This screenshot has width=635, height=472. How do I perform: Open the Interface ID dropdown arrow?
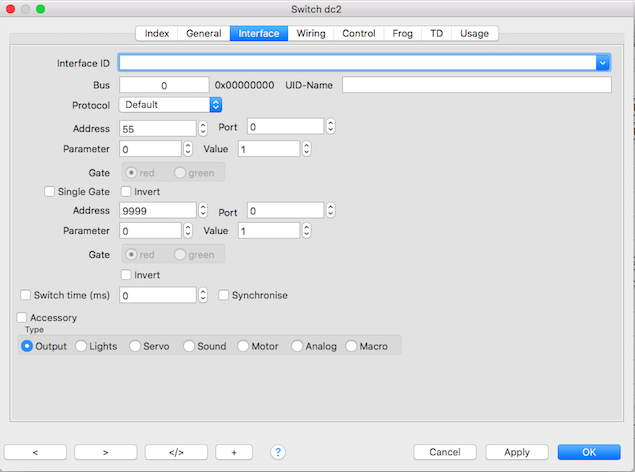(x=603, y=63)
